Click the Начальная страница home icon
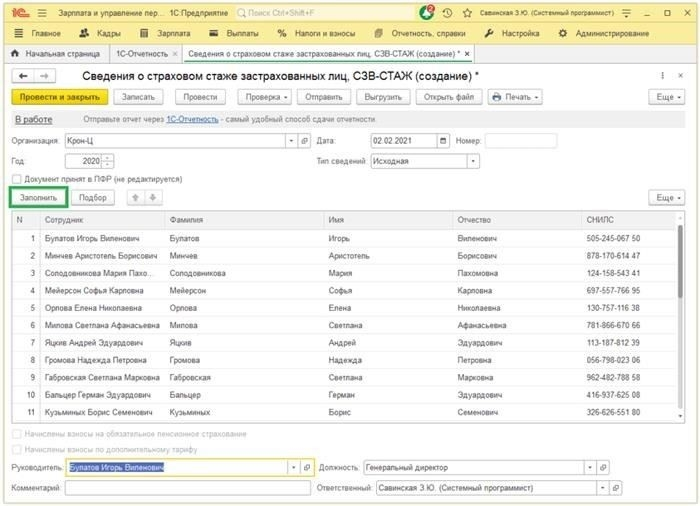Viewport: 700px width, 506px height. point(15,54)
